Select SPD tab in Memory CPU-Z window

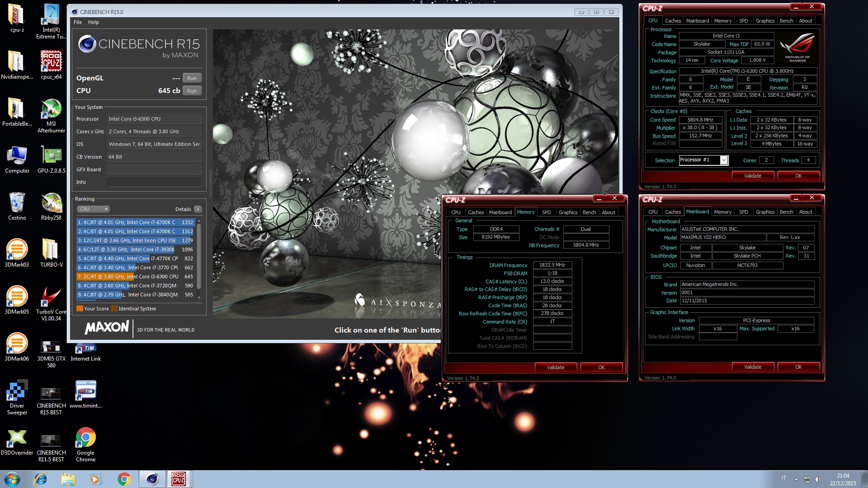click(x=546, y=212)
